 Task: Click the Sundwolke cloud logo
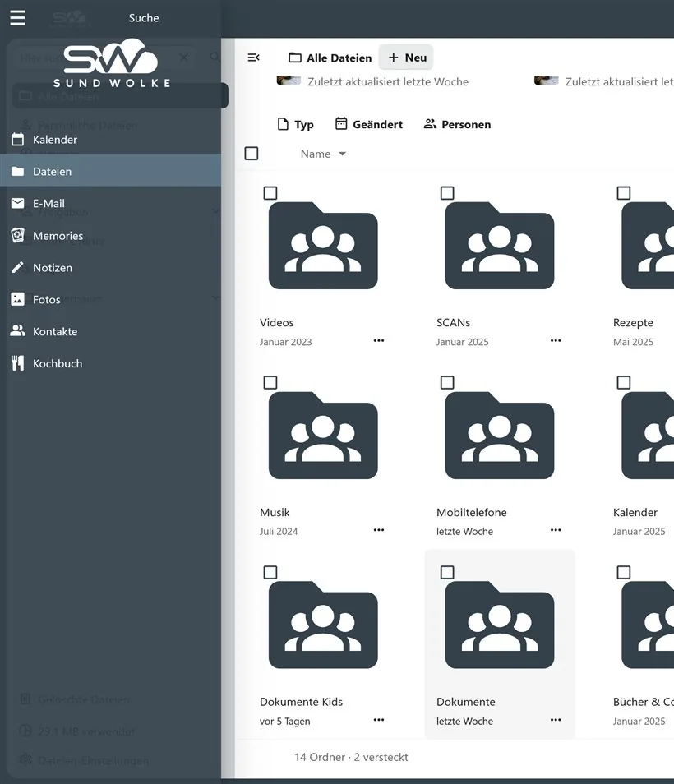[x=112, y=63]
